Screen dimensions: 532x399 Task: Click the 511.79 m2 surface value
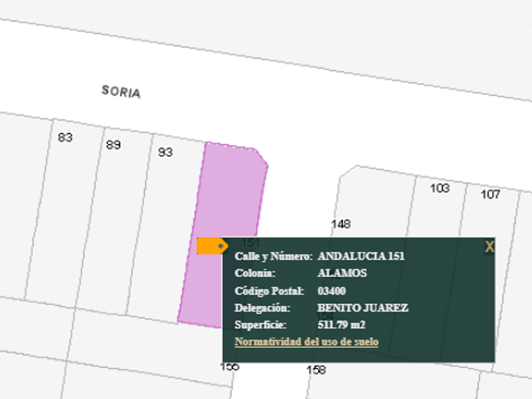pyautogui.click(x=341, y=325)
